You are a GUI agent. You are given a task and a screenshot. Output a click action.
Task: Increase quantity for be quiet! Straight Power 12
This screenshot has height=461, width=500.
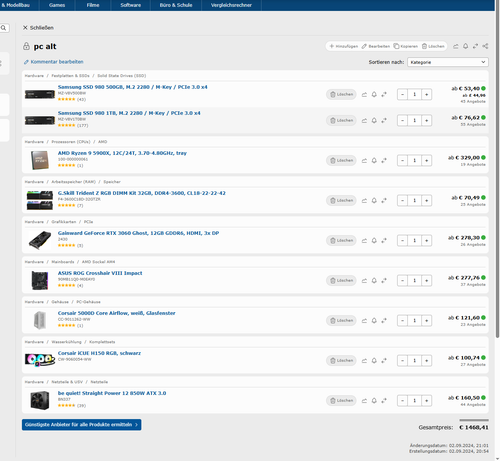click(x=427, y=401)
